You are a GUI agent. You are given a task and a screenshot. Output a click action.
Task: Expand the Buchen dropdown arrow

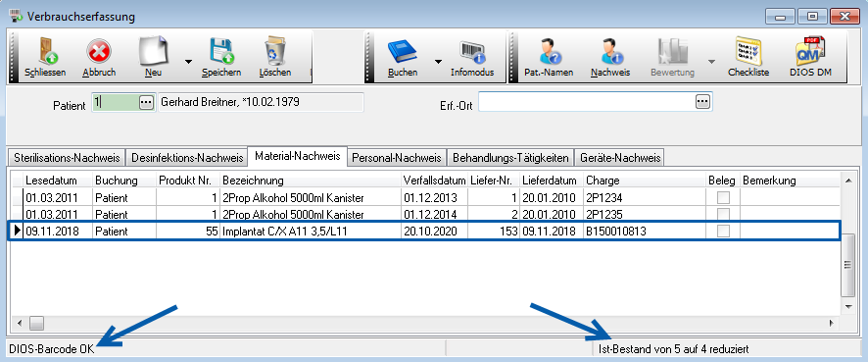coord(439,61)
